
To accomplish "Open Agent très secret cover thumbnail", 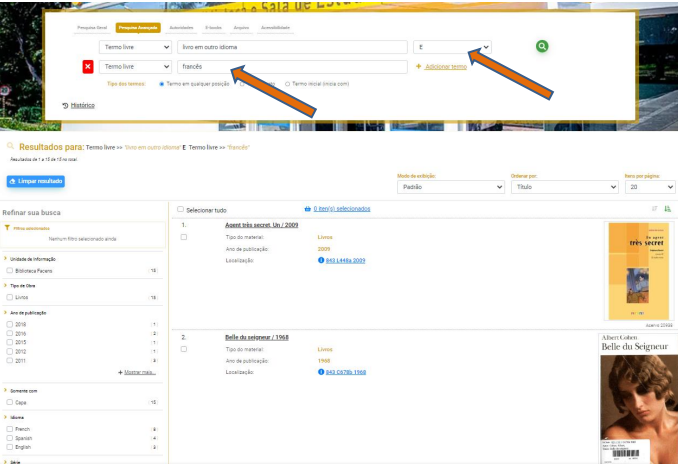I will (x=640, y=269).
